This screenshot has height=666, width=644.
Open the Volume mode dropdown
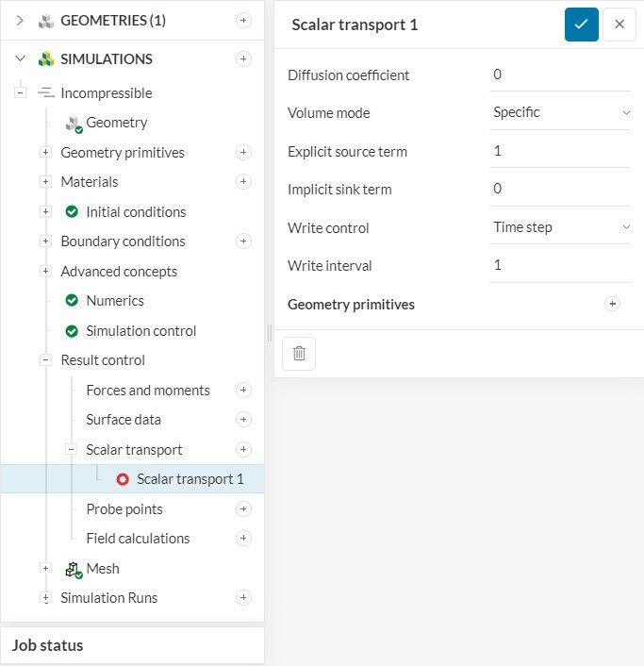pos(560,112)
